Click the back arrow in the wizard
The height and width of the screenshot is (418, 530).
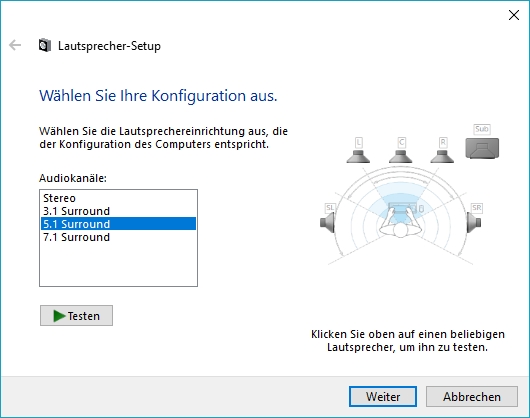click(x=15, y=45)
